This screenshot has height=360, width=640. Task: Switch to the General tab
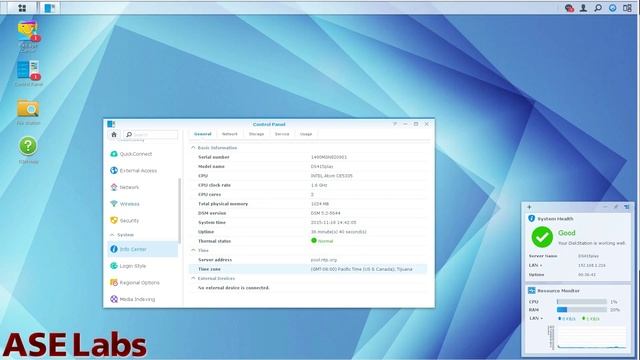[202, 134]
